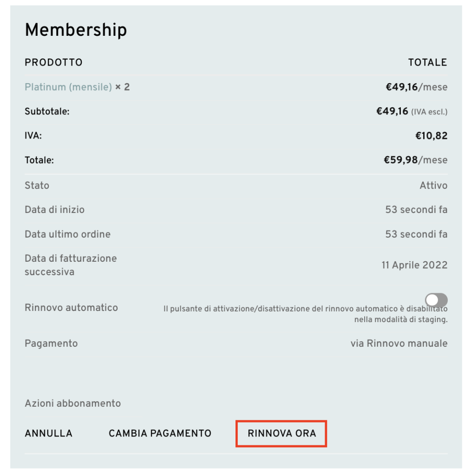Click the PRODOTTO column header

[x=53, y=62]
